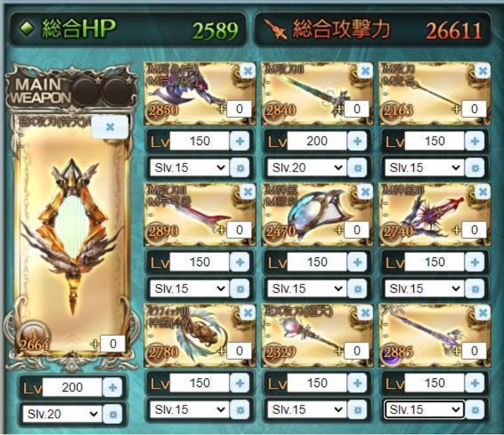Click the plus bonus field of 2890 weapon
The width and height of the screenshot is (504, 435).
tap(239, 230)
